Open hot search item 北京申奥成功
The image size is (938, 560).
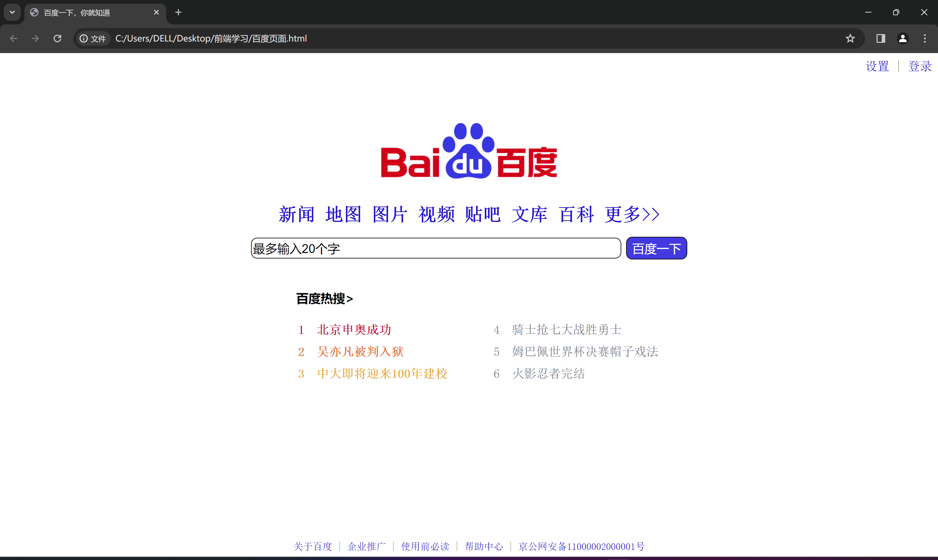pyautogui.click(x=354, y=329)
